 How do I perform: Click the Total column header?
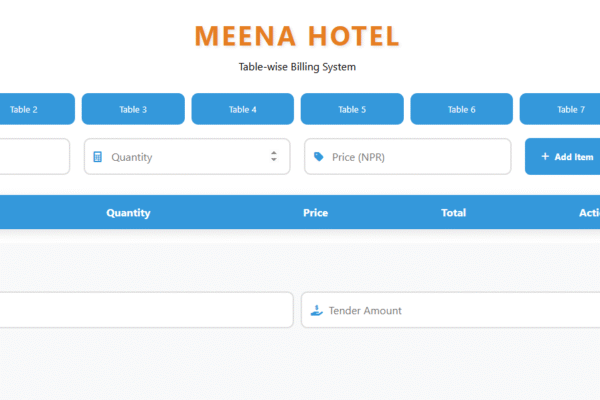click(x=453, y=212)
